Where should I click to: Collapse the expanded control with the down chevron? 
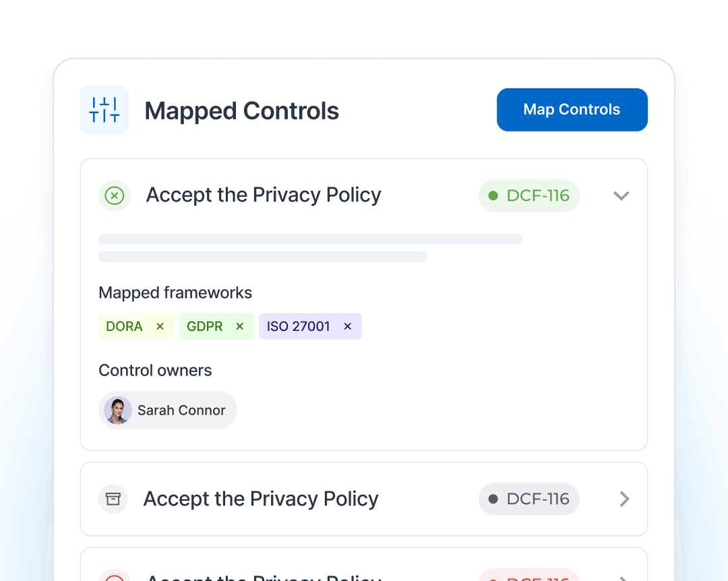(621, 195)
